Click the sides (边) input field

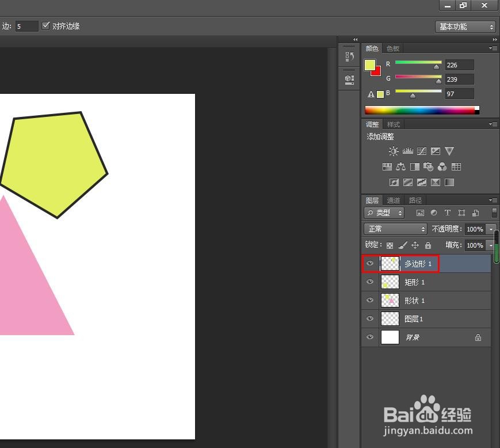click(x=27, y=26)
